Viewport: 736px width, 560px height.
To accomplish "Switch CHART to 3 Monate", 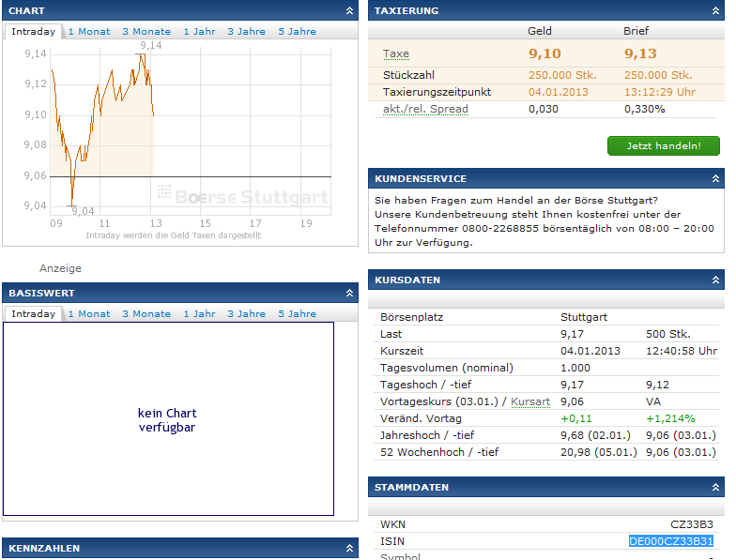I will (146, 32).
